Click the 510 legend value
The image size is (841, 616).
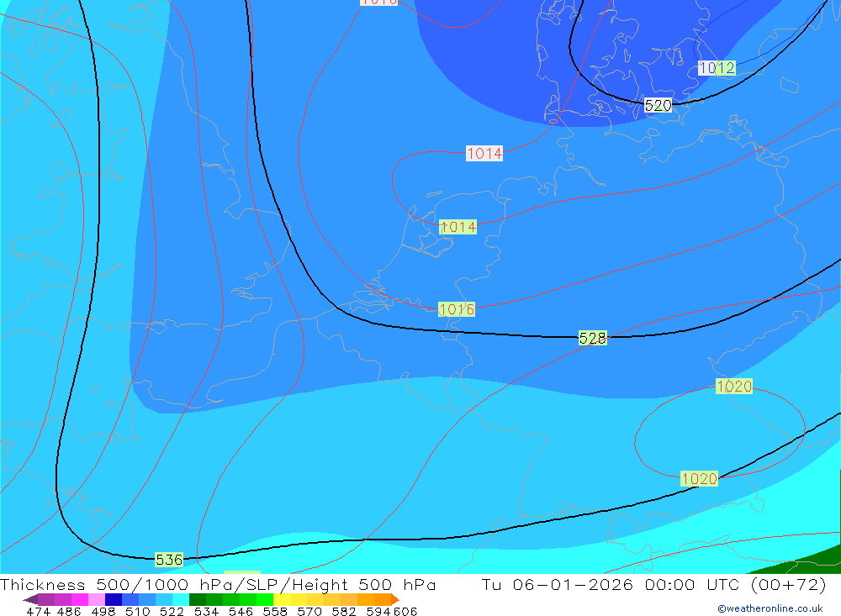(x=138, y=612)
